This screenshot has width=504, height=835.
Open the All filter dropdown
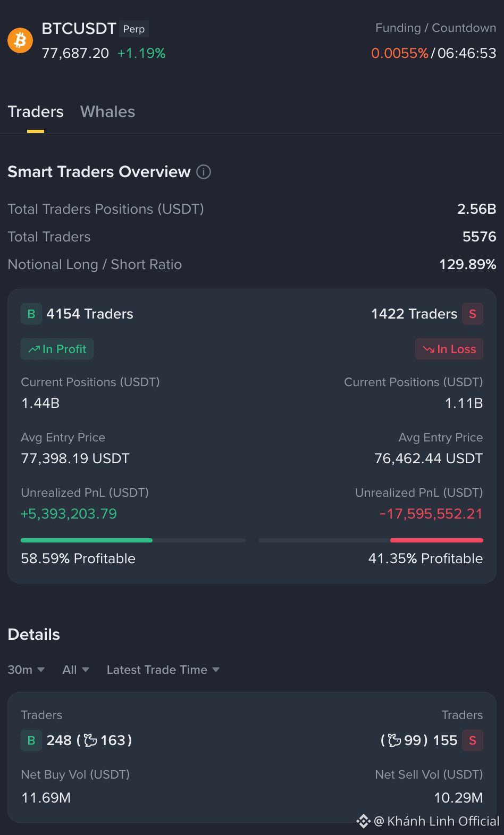[x=75, y=670]
